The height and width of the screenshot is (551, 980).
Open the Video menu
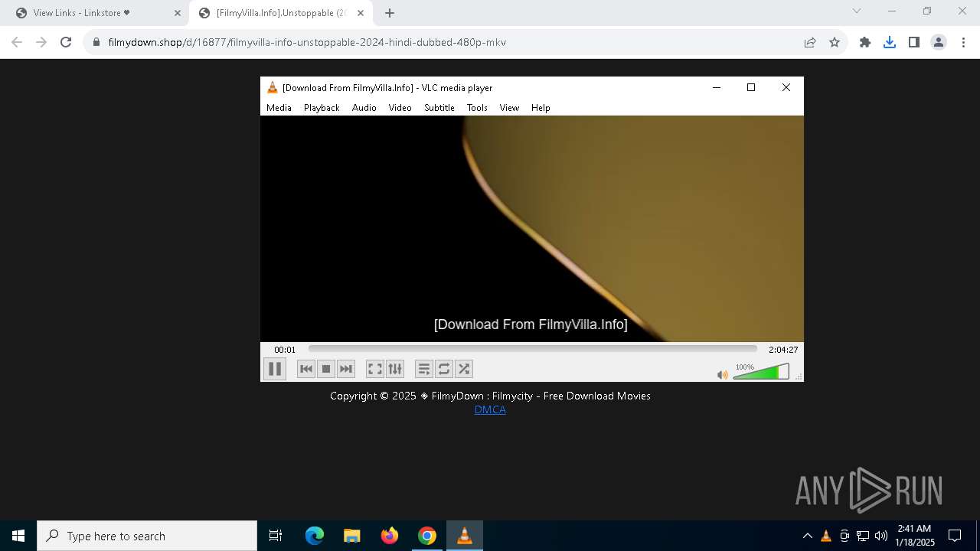[x=400, y=108]
